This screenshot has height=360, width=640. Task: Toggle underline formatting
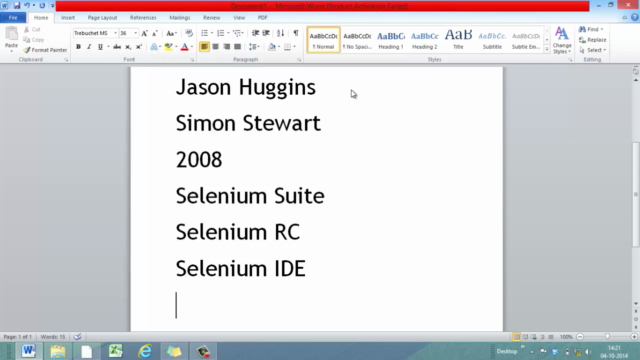coord(100,47)
